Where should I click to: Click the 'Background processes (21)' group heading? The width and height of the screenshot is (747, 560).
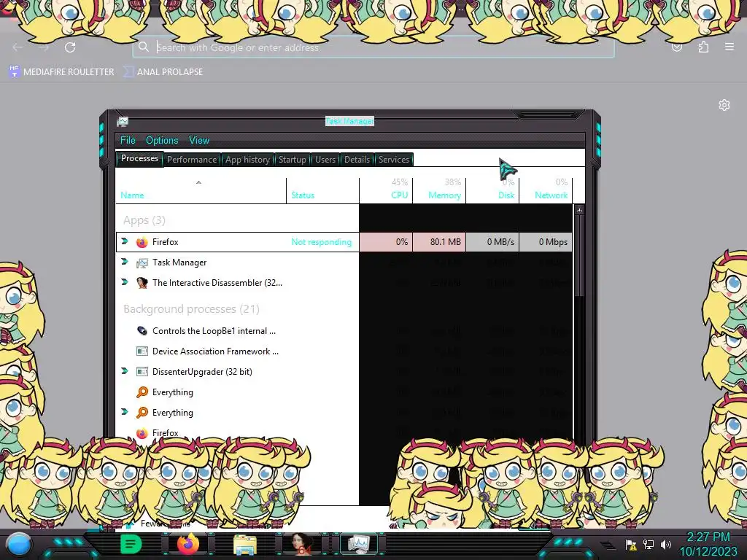pyautogui.click(x=192, y=309)
